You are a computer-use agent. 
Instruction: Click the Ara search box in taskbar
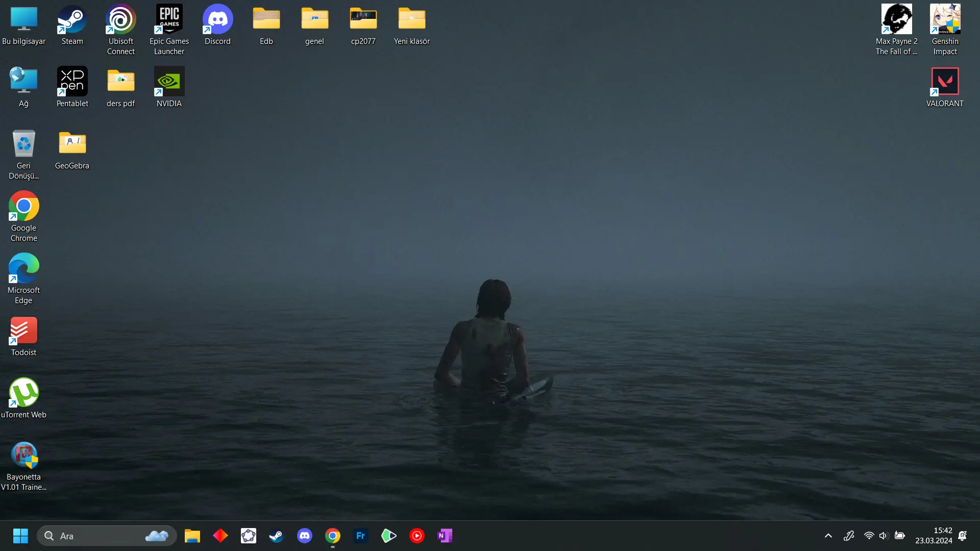point(107,536)
